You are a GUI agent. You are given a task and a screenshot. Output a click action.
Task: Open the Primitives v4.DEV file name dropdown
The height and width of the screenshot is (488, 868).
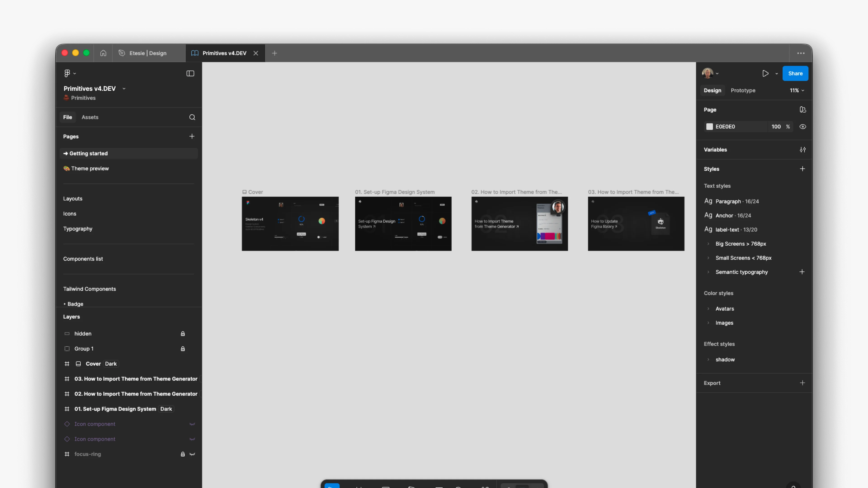(124, 88)
